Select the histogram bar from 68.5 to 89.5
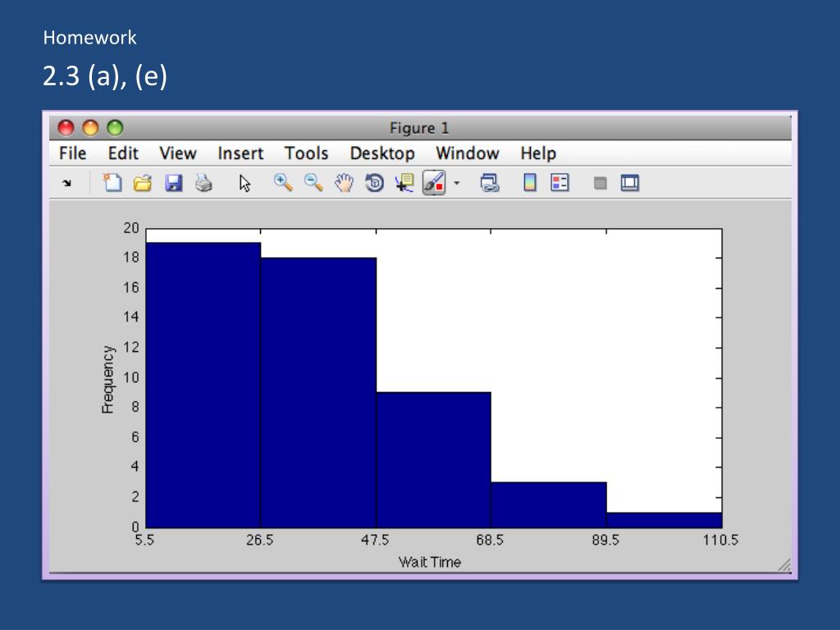840x630 pixels. click(549, 505)
